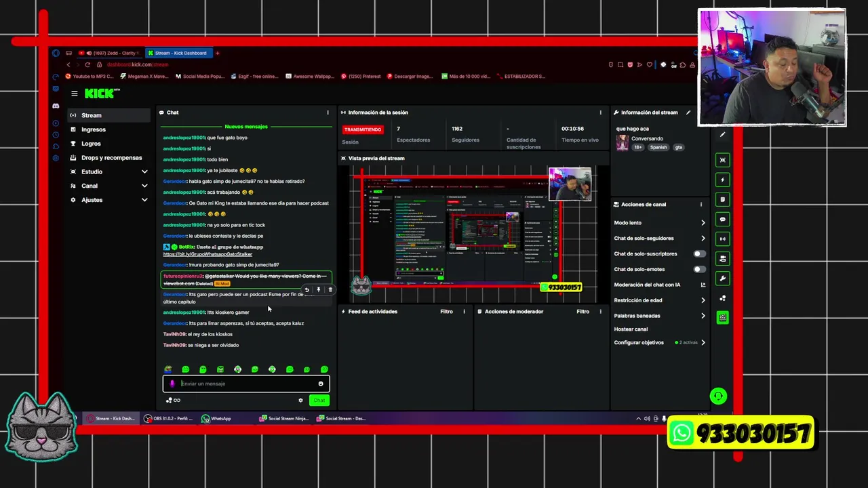Open emoji picker in message box
The width and height of the screenshot is (868, 488).
321,384
